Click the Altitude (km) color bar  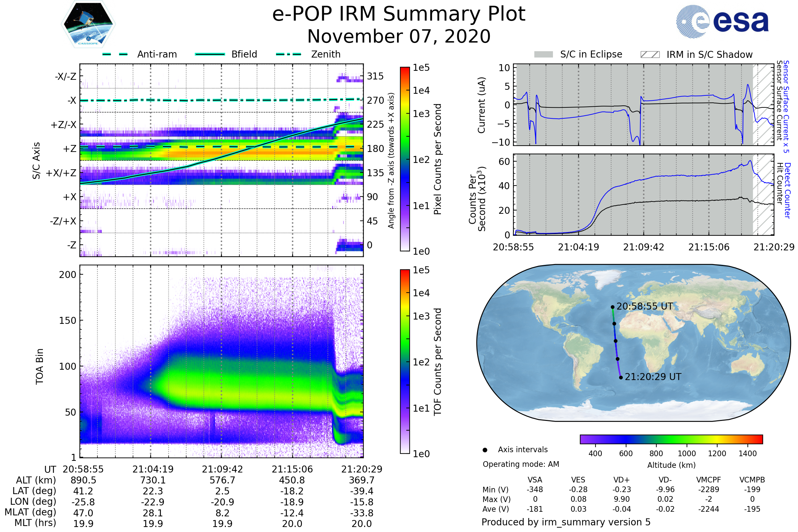point(671,439)
